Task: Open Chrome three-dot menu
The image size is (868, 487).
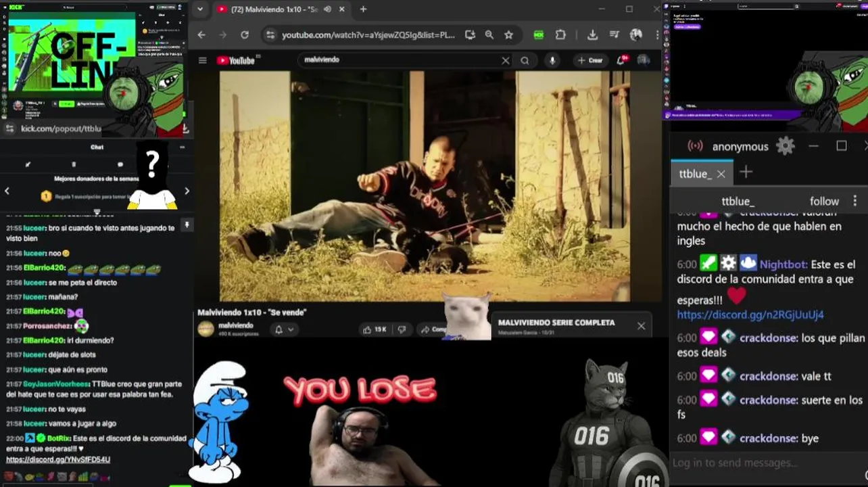Action: pos(657,35)
